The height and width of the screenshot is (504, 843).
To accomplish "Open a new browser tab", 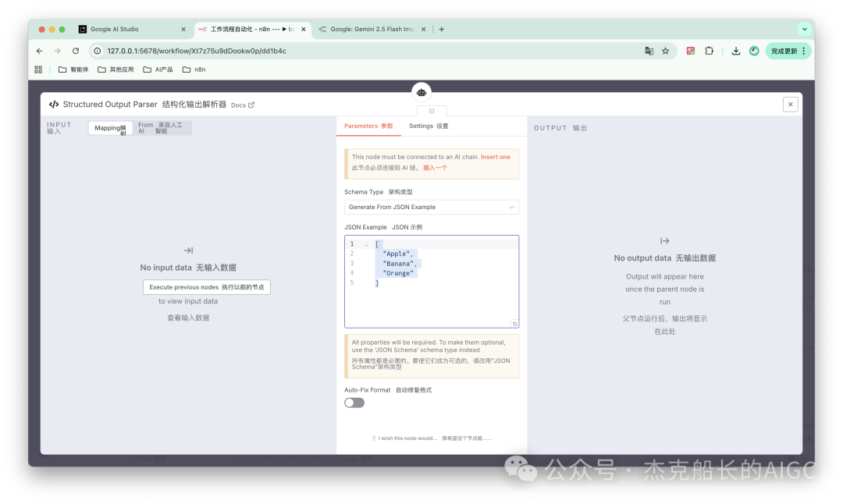I will [x=441, y=29].
